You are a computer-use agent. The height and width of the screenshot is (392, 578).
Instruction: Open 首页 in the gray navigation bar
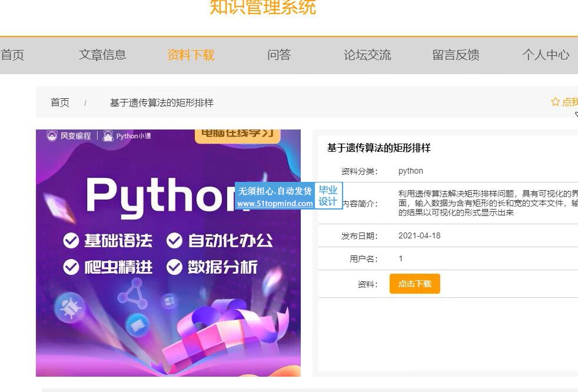(12, 55)
